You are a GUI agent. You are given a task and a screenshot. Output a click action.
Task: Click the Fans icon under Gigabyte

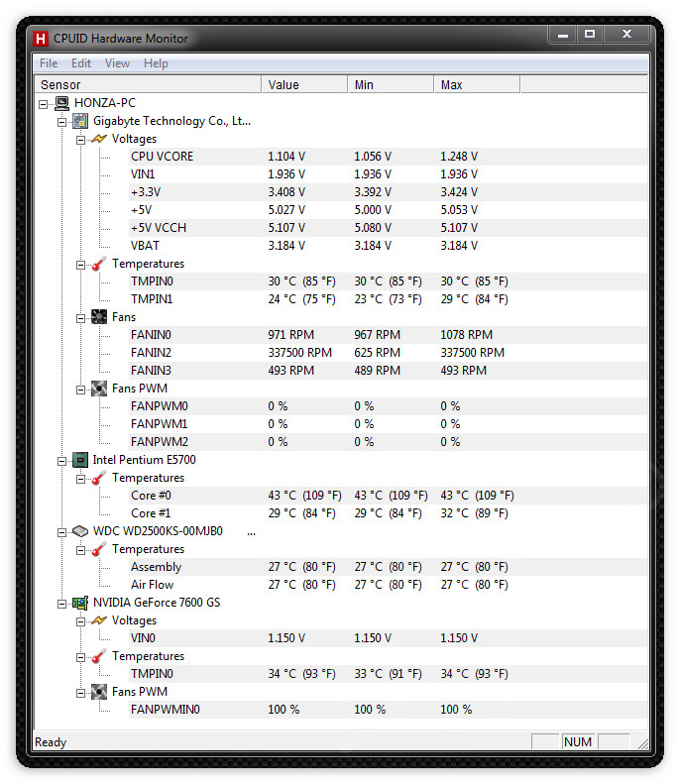[x=99, y=317]
